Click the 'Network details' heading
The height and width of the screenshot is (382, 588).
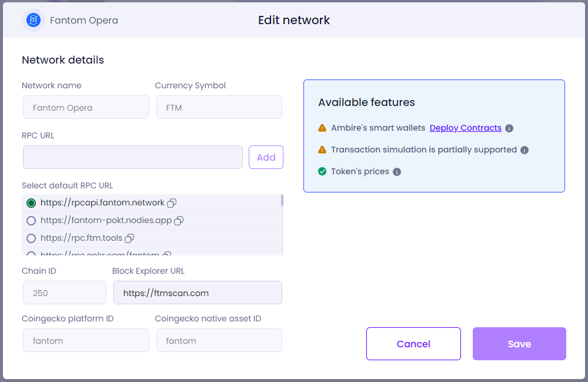[63, 60]
